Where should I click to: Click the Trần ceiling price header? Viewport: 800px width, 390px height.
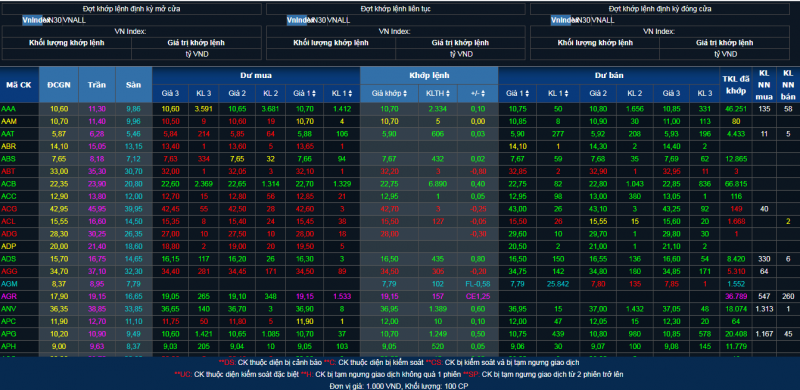97,84
